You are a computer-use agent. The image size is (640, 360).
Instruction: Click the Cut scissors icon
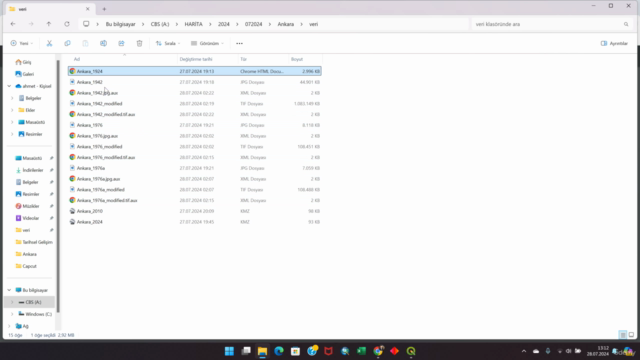click(49, 43)
